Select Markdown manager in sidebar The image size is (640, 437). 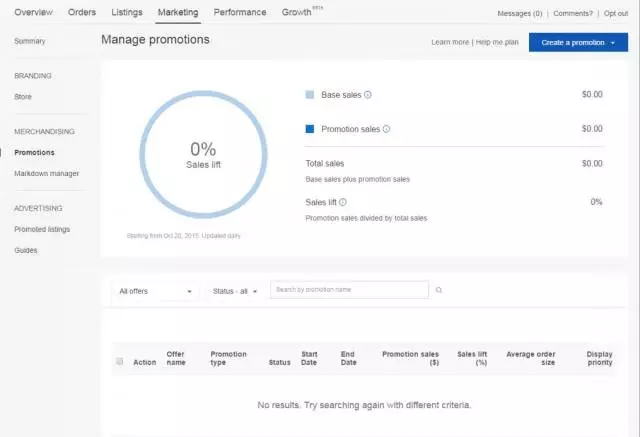(x=46, y=173)
